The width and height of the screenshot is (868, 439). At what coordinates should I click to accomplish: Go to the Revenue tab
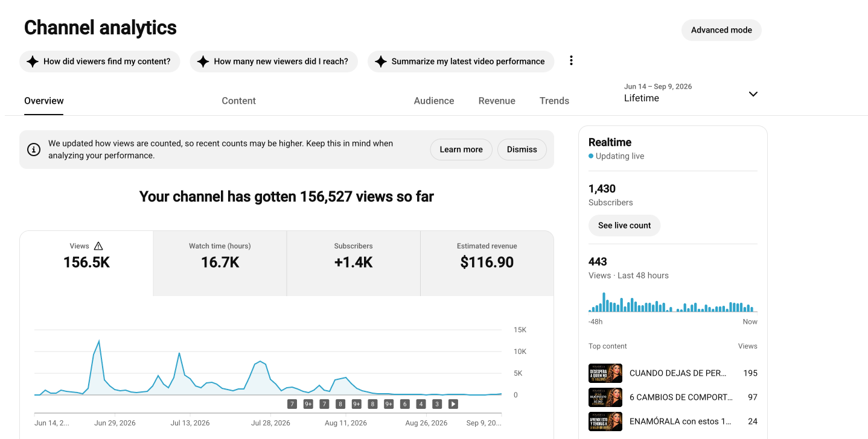pos(497,101)
